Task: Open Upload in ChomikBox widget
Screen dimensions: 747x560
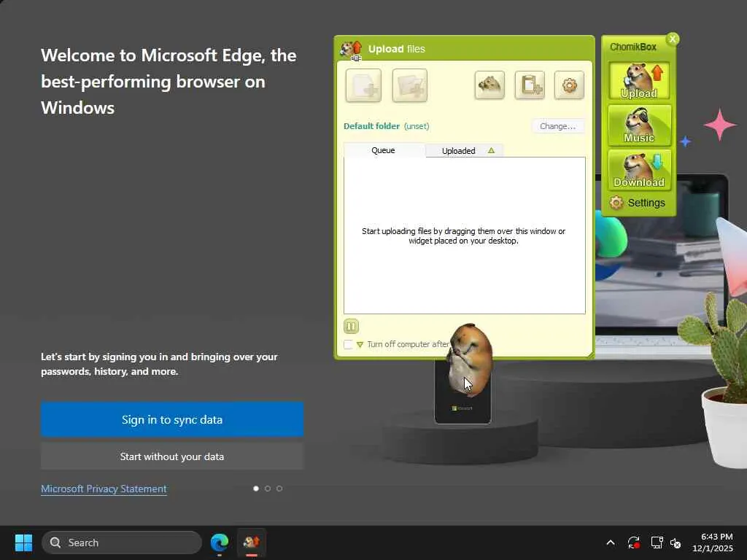Action: pyautogui.click(x=639, y=81)
